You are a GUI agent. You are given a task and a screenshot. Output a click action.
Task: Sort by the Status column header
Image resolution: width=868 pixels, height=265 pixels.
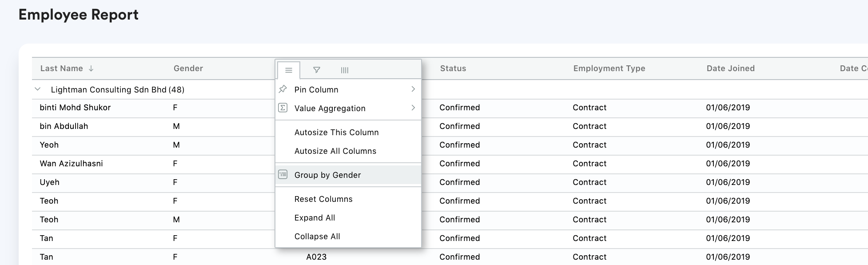click(x=453, y=68)
